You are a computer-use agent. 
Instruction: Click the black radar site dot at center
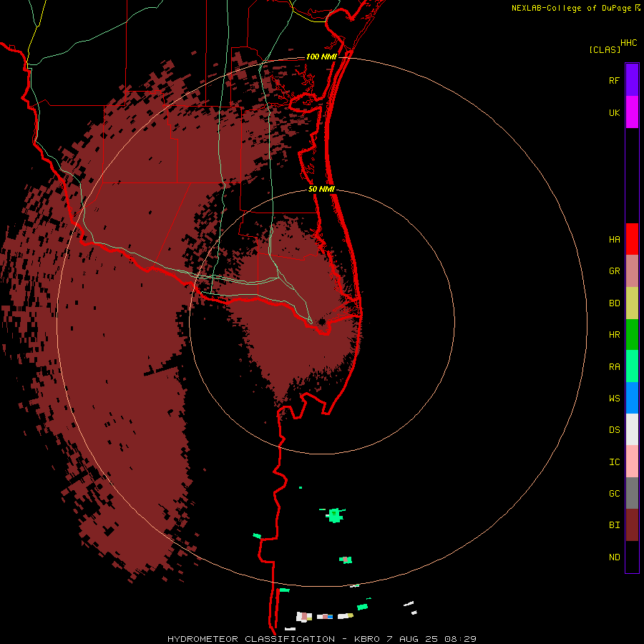322,321
